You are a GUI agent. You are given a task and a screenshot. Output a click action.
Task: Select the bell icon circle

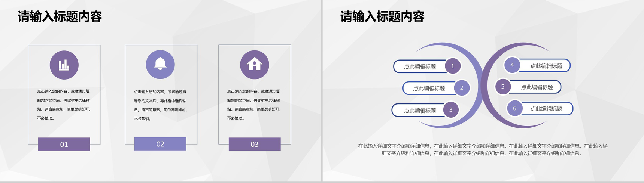pyautogui.click(x=160, y=64)
